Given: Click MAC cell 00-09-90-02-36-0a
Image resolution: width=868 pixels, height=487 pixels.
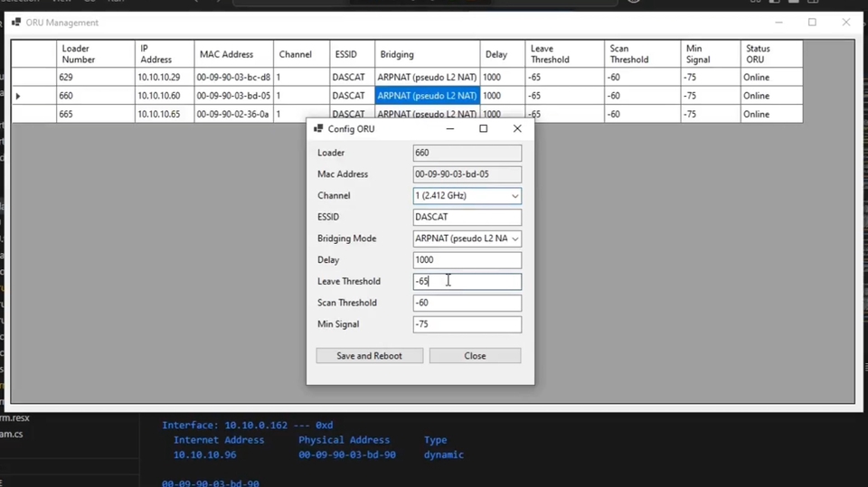Looking at the screenshot, I should tap(233, 114).
